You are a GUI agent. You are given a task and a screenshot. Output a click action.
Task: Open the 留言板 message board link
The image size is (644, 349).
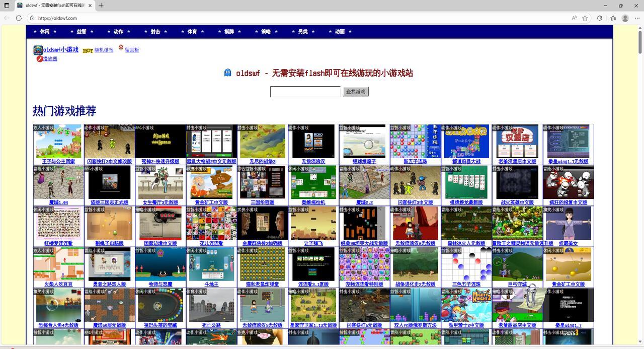(x=132, y=50)
